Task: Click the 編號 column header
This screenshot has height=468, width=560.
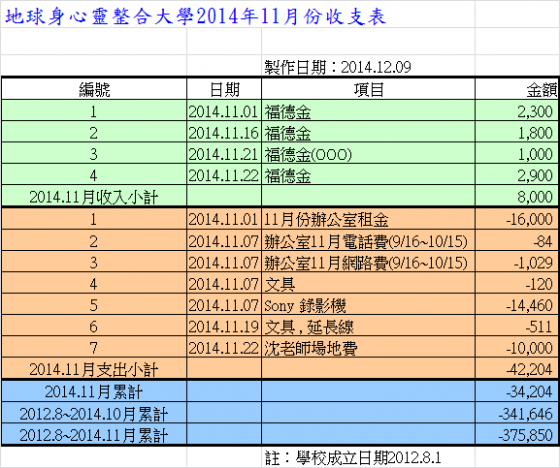Action: [x=94, y=89]
